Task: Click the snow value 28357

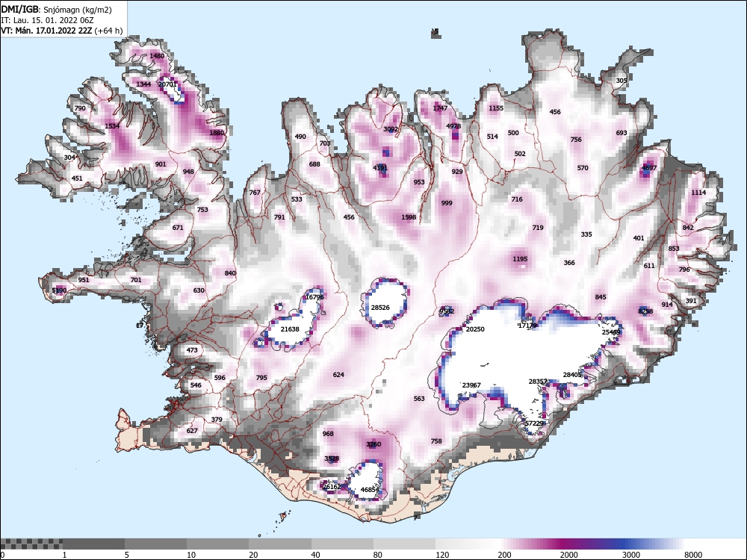Action: point(538,382)
